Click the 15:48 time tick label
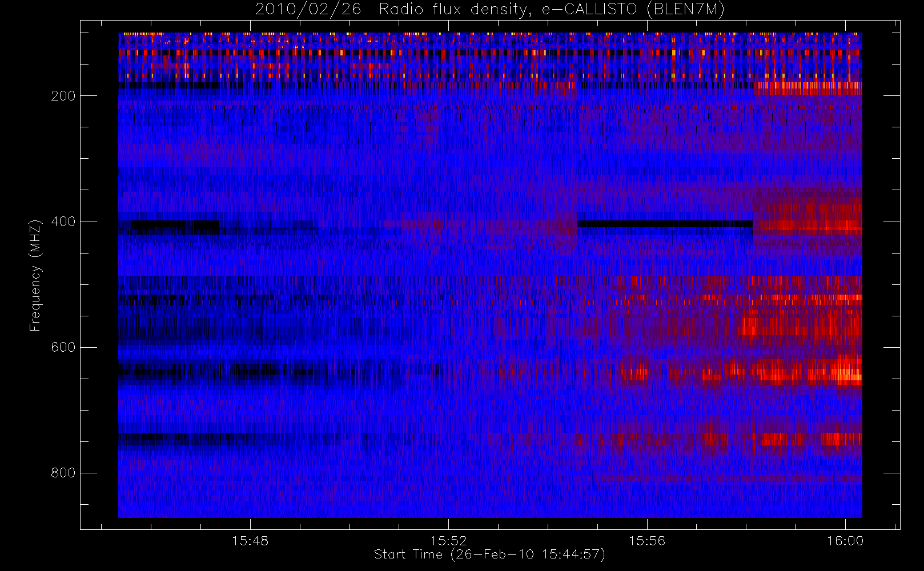The width and height of the screenshot is (924, 571). tap(250, 541)
